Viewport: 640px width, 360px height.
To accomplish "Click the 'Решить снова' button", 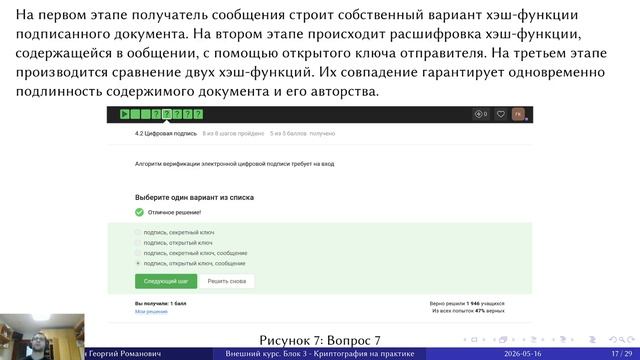I will tap(227, 281).
